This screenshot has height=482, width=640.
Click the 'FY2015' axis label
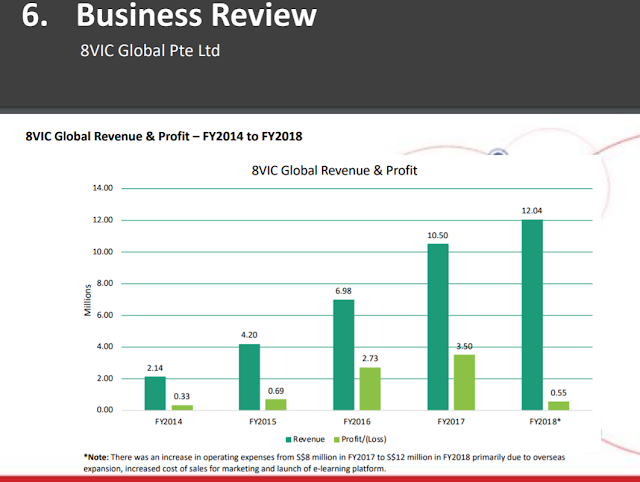263,422
